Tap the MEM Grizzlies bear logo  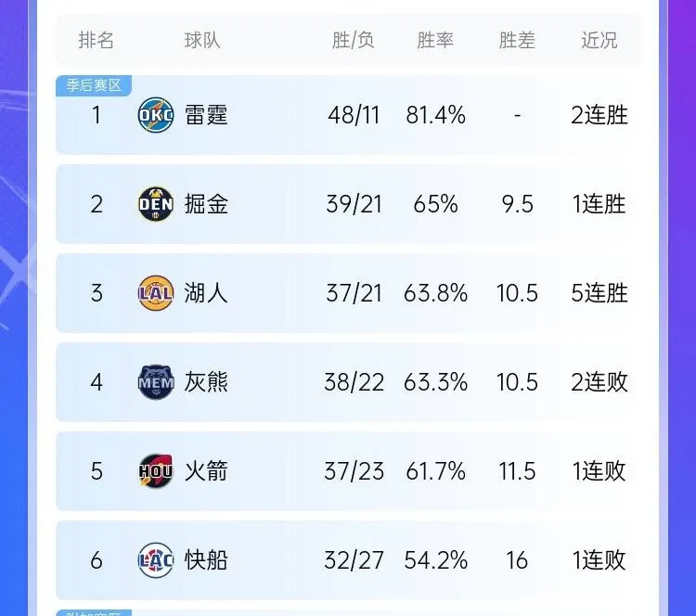[156, 382]
